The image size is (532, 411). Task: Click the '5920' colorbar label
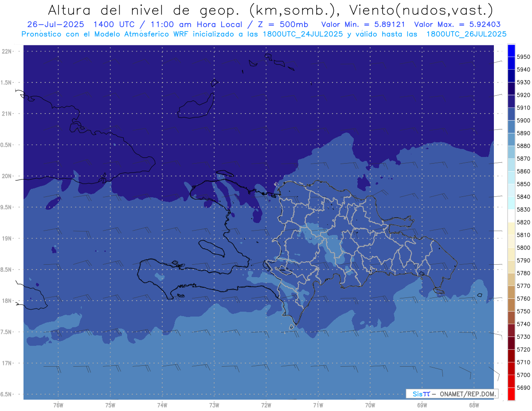click(523, 95)
